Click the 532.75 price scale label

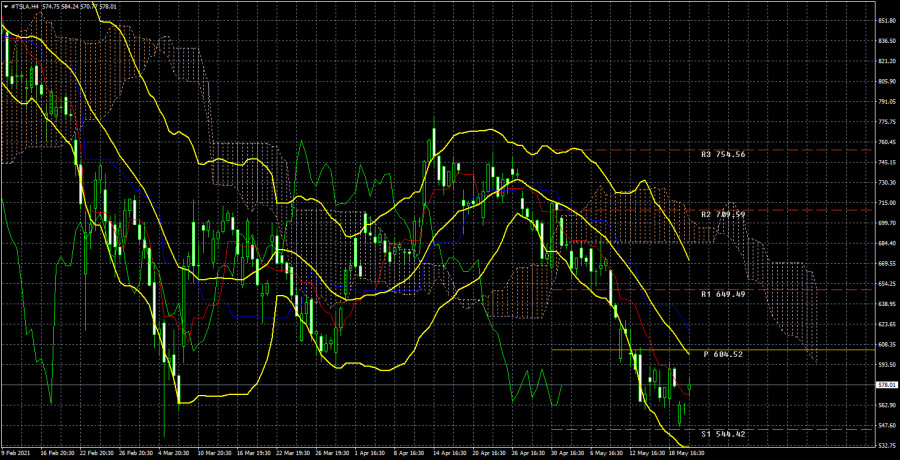point(887,445)
